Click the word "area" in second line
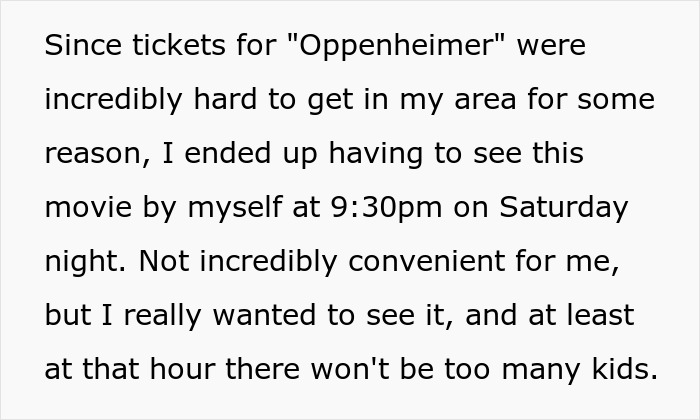This screenshot has width=700, height=420. [485, 100]
